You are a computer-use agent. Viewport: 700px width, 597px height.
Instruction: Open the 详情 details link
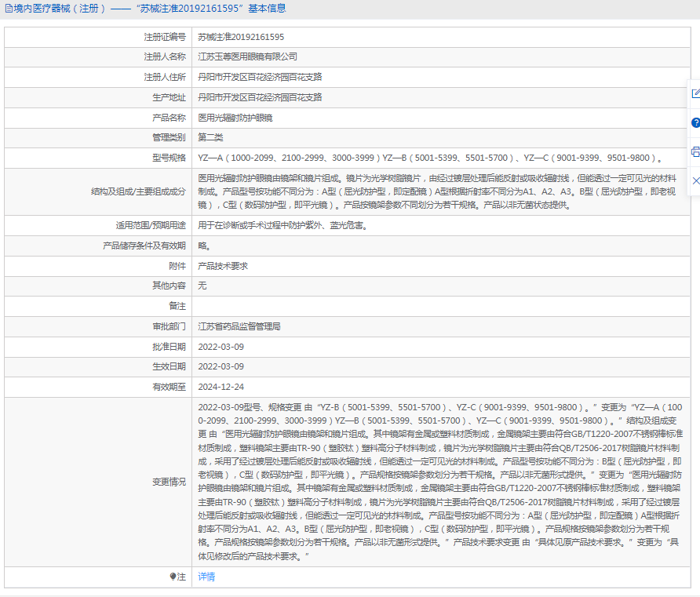206,577
